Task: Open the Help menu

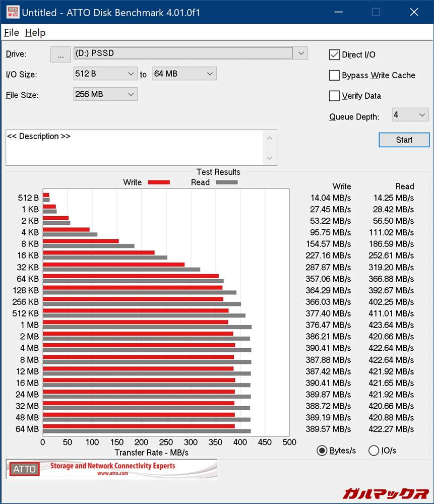Action: [x=35, y=33]
